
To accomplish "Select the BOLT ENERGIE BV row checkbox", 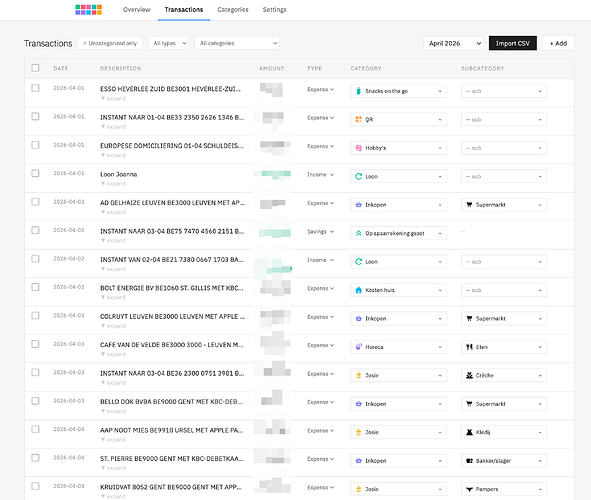I will point(35,287).
